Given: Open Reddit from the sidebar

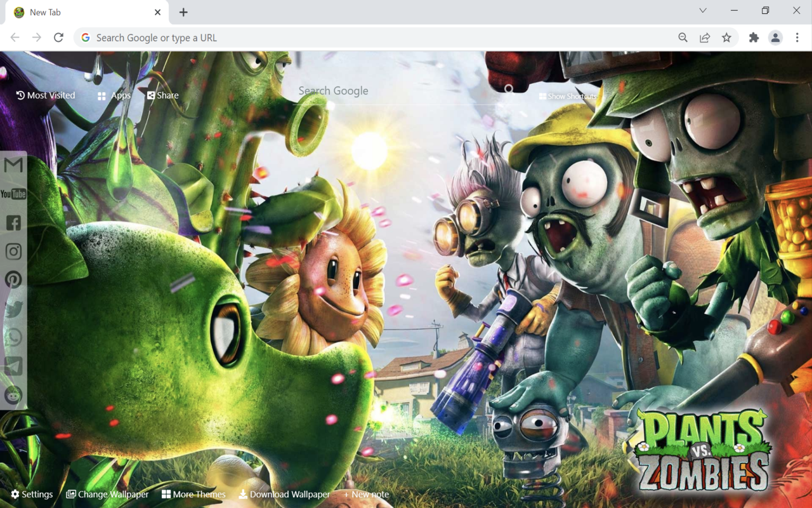Looking at the screenshot, I should pyautogui.click(x=13, y=395).
